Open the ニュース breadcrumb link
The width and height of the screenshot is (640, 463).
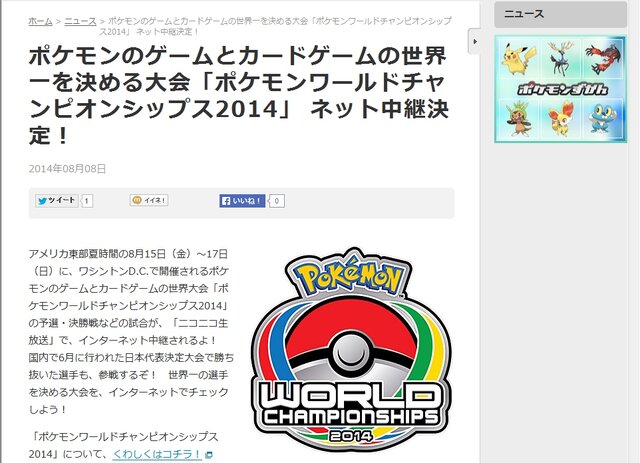coord(80,21)
